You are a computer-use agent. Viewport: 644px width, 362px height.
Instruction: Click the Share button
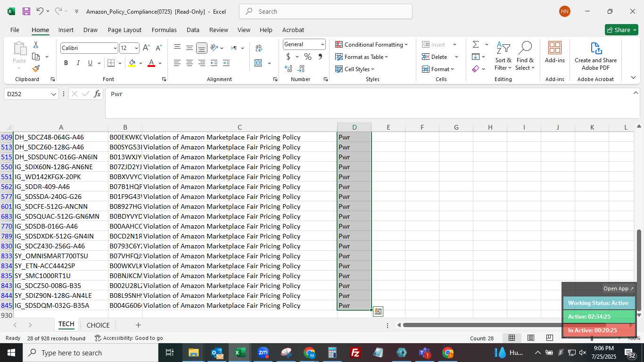pos(621,30)
